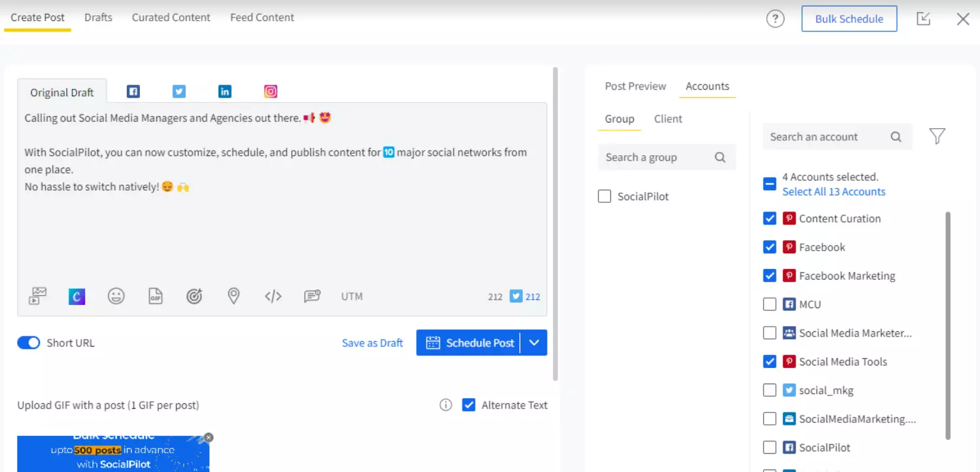980x472 pixels.
Task: Add a location with the pin icon
Action: (234, 296)
